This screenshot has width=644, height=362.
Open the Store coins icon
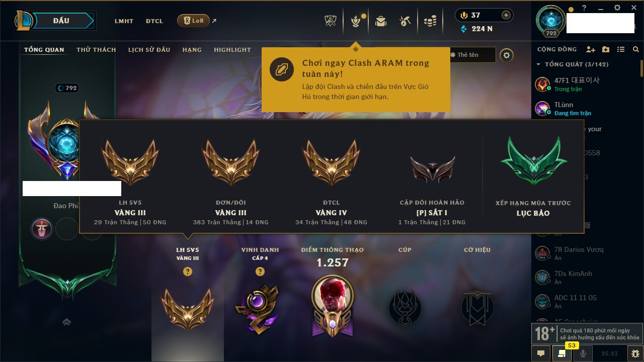pos(430,21)
